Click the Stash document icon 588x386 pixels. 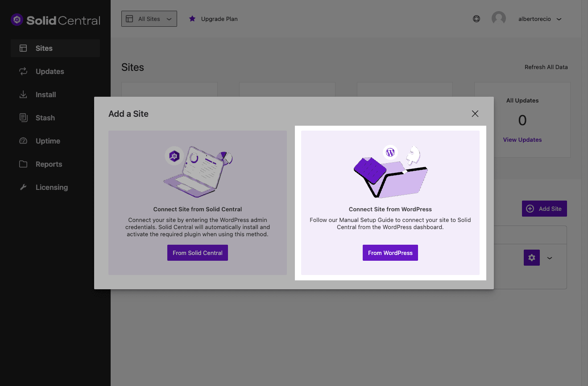coord(23,118)
